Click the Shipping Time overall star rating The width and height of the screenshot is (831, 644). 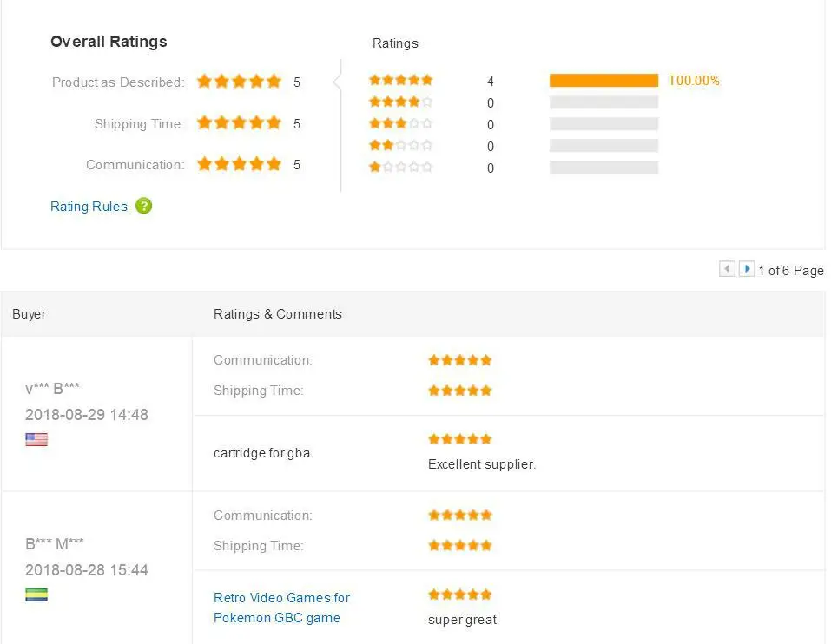(x=239, y=123)
